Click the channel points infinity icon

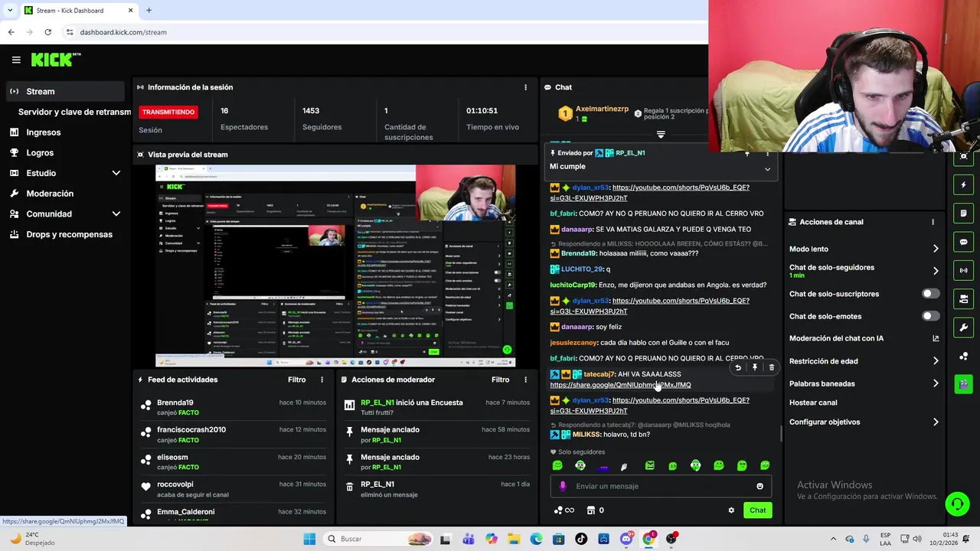click(x=563, y=510)
